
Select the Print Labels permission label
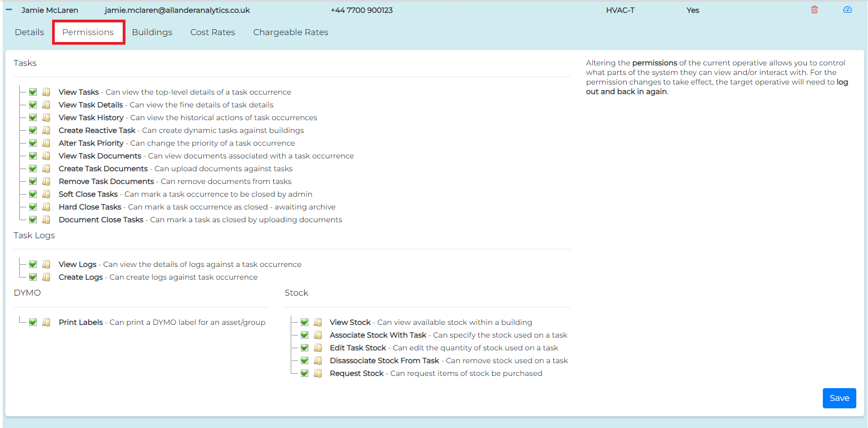coord(81,322)
